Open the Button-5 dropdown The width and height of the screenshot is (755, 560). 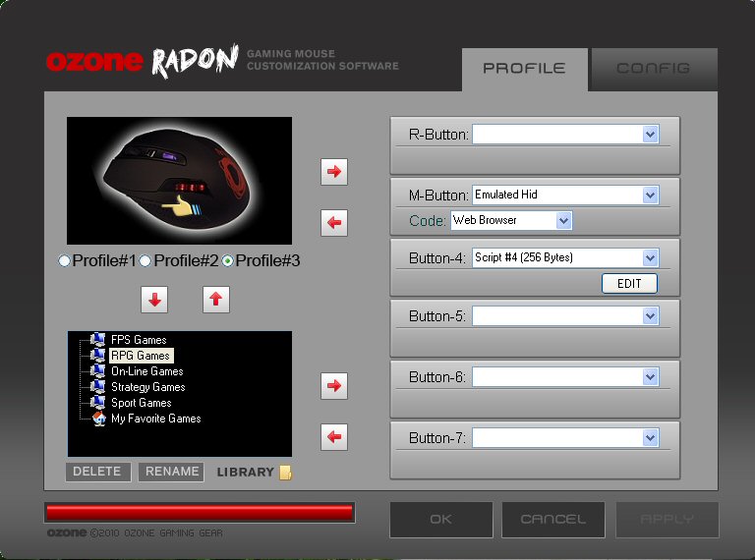coord(650,316)
